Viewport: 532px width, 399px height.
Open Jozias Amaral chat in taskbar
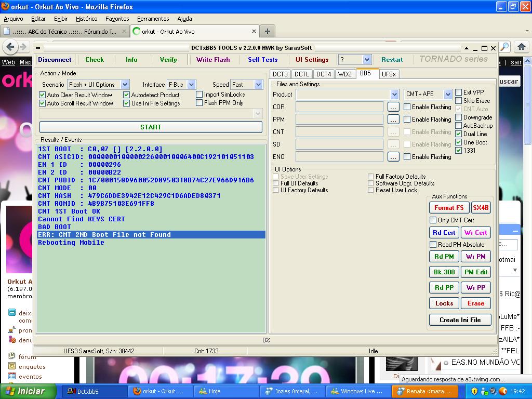[292, 391]
